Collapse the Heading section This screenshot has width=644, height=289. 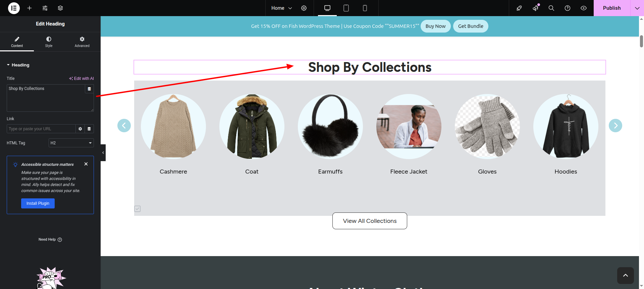[8, 65]
